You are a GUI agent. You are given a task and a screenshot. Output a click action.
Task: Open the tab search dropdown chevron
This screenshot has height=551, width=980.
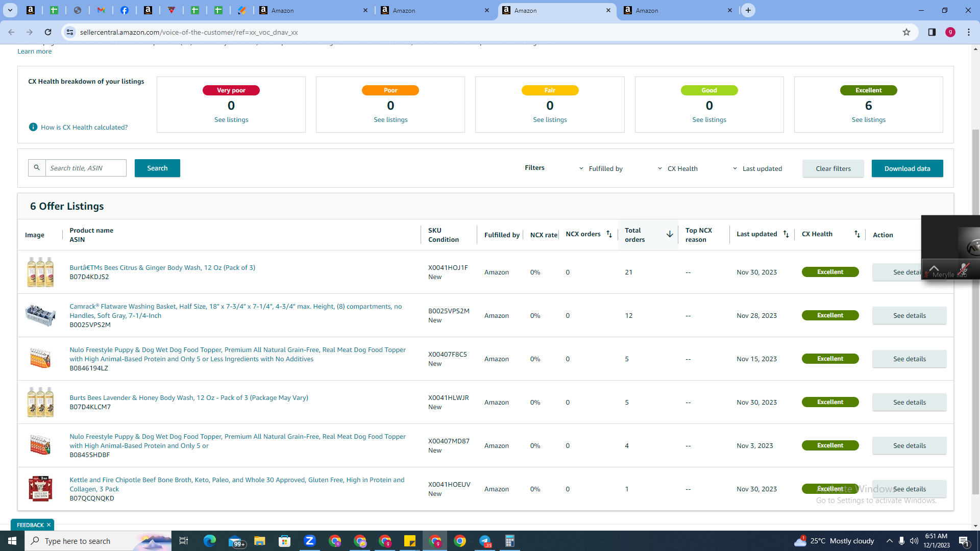coord(10,10)
